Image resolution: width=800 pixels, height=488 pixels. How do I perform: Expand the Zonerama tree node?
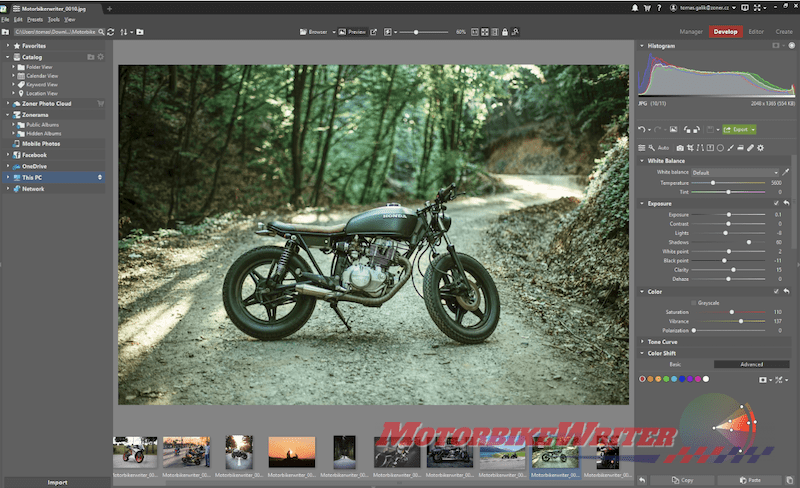point(7,114)
